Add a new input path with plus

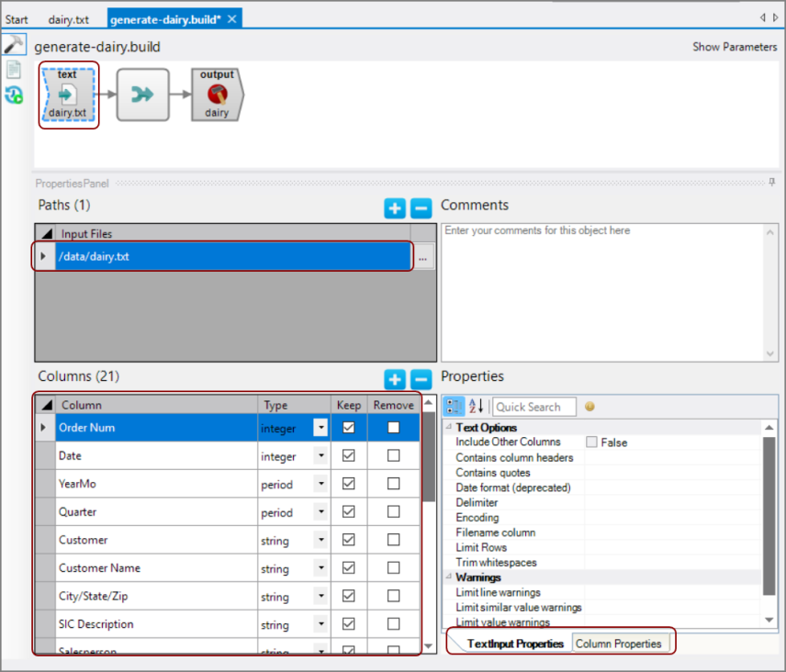pos(394,208)
